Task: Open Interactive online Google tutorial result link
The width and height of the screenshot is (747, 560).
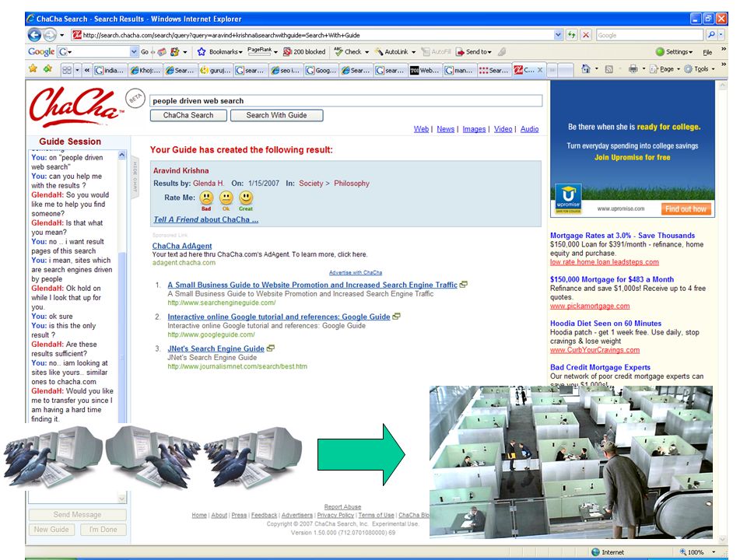Action: [279, 317]
